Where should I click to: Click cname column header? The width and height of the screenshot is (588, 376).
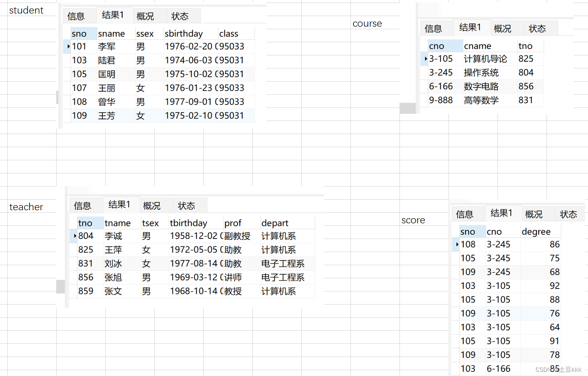click(490, 46)
